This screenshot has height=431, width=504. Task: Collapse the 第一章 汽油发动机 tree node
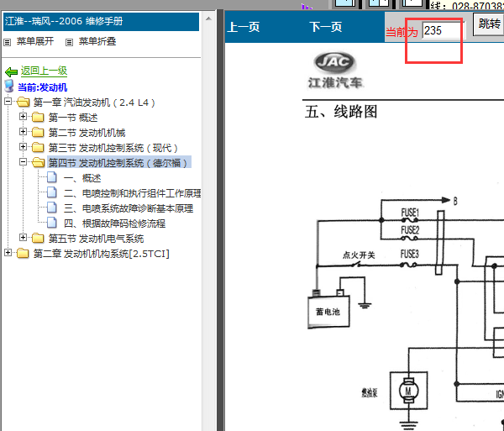(x=8, y=102)
